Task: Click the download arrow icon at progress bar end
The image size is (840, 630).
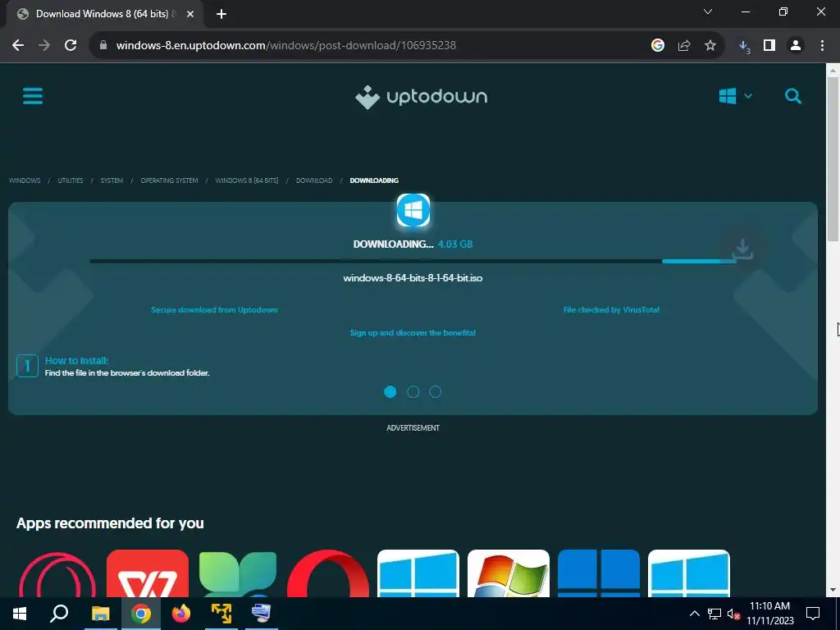Action: 742,249
